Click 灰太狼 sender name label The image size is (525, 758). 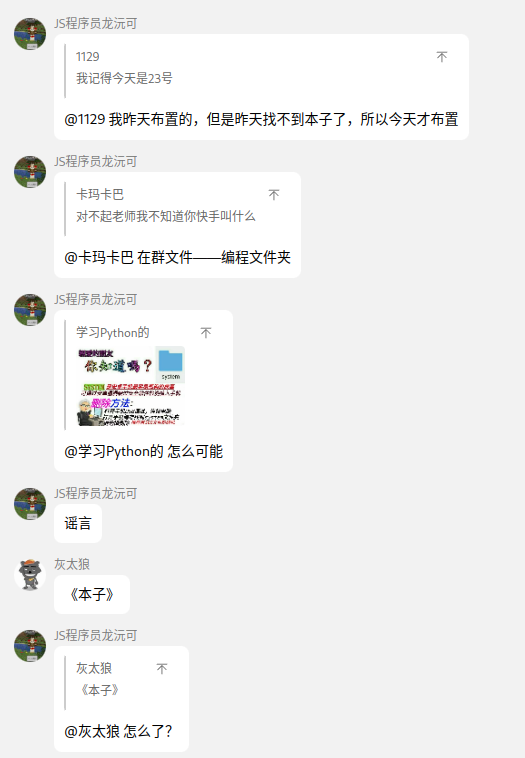click(x=72, y=564)
